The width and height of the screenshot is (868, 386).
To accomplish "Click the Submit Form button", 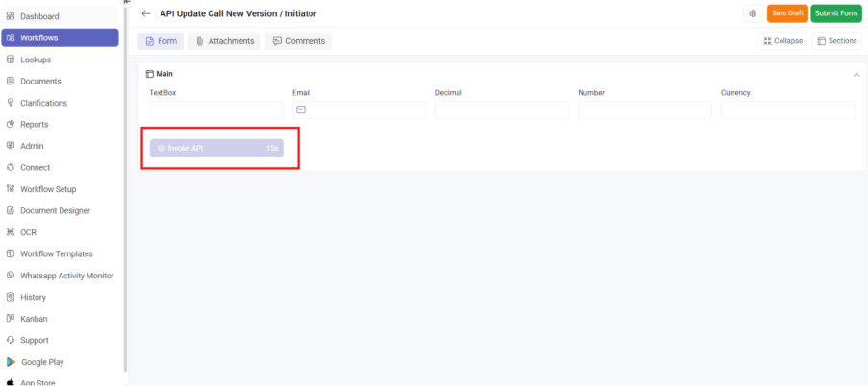I will click(x=835, y=13).
